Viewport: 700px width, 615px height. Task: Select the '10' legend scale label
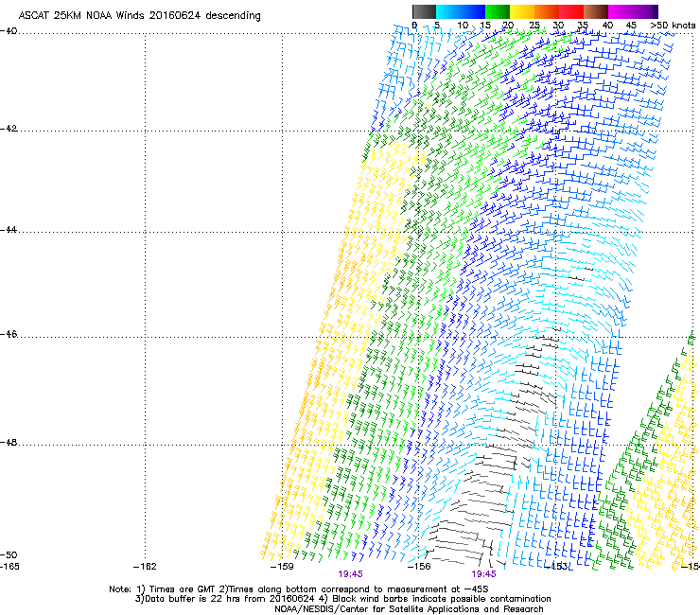click(463, 25)
